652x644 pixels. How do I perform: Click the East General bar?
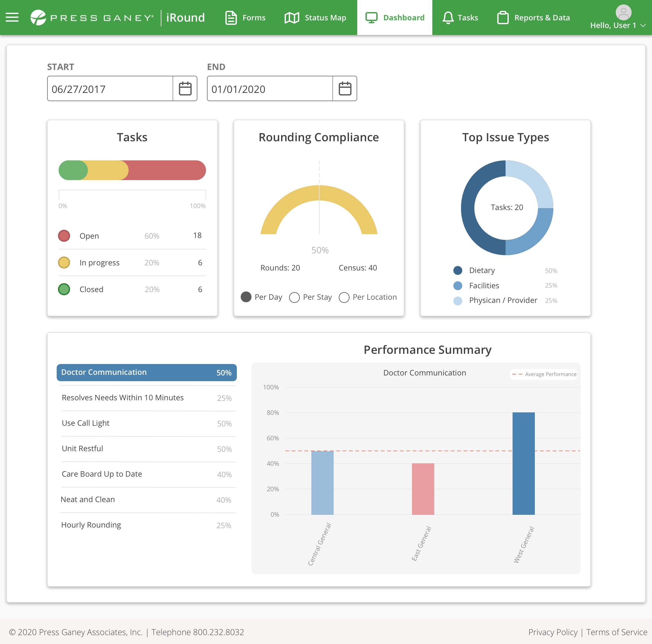[x=423, y=489]
